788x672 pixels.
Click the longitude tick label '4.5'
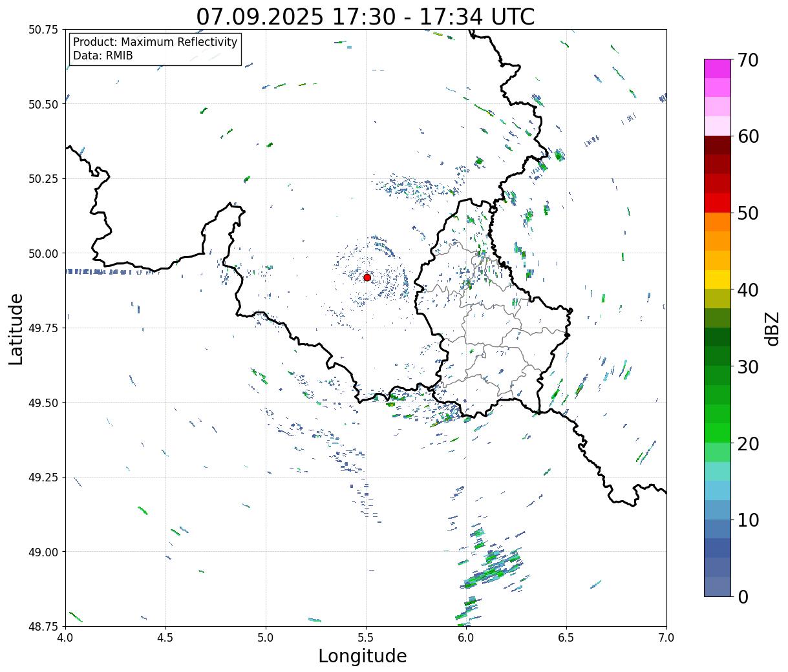[166, 638]
